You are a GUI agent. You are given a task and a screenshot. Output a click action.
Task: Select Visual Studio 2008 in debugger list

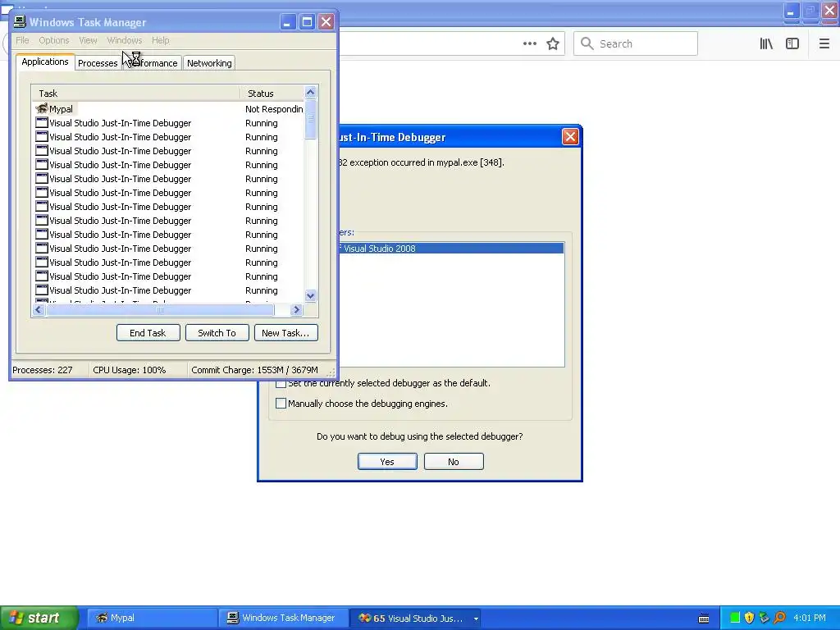(x=452, y=248)
